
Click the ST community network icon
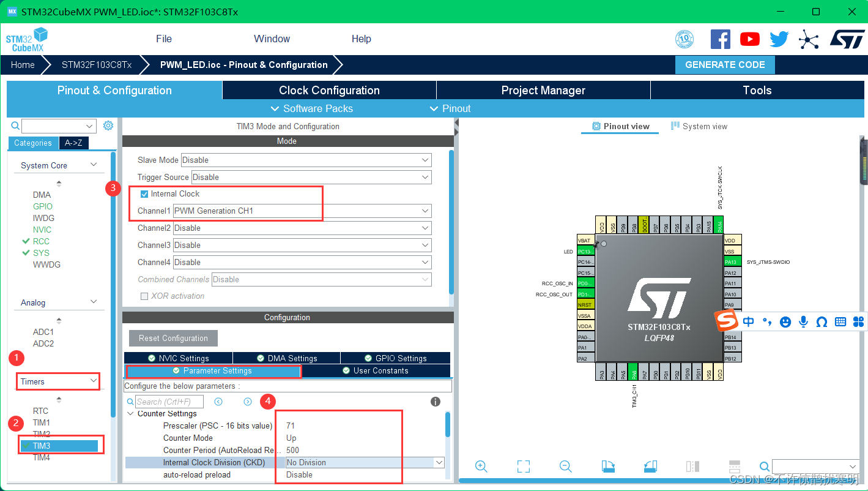point(809,40)
